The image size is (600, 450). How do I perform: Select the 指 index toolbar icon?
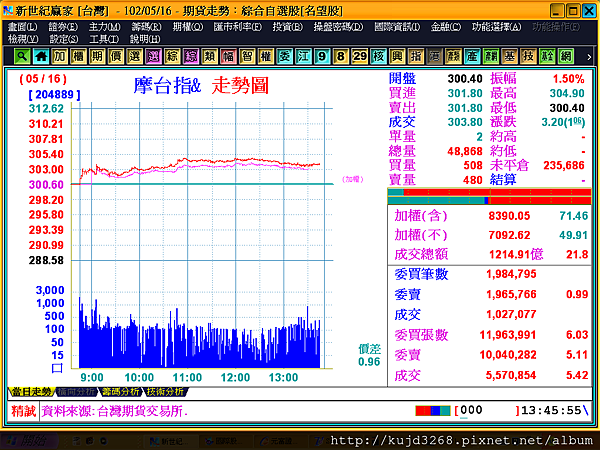[x=416, y=57]
